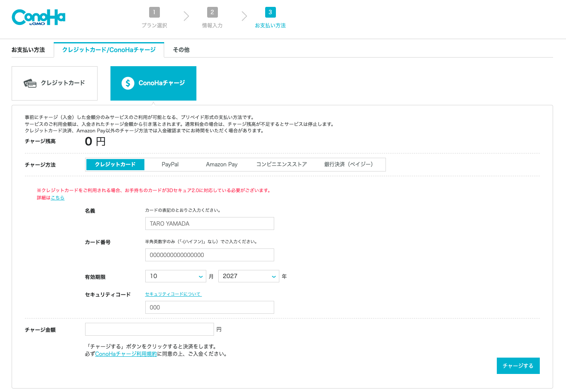Viewport: 566px width, 392px height.
Task: Click the カード番号 label
Action: point(98,242)
